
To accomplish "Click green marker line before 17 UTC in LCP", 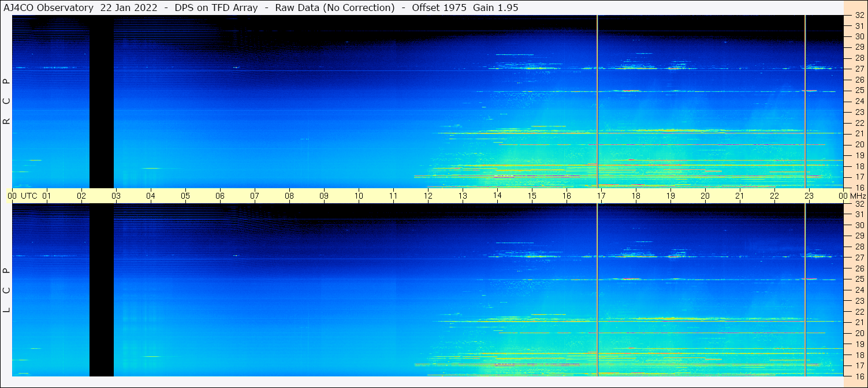I will coord(597,290).
